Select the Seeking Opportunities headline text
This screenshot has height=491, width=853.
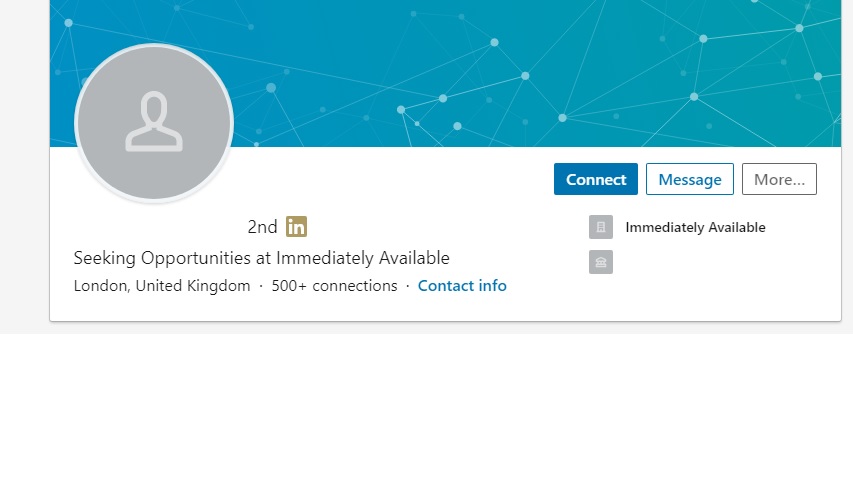click(x=261, y=258)
